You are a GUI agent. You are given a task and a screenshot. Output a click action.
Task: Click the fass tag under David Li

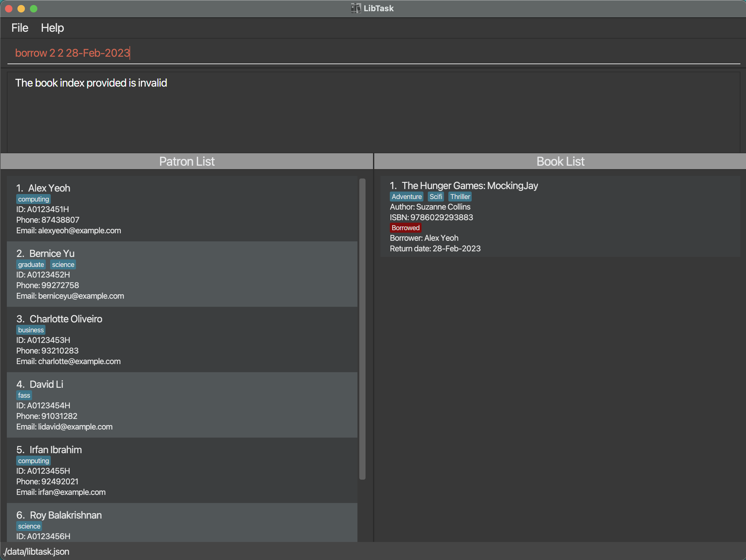coord(24,395)
